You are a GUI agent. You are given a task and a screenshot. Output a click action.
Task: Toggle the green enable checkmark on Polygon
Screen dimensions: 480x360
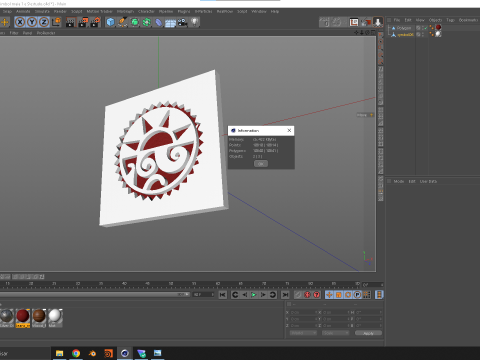[426, 28]
